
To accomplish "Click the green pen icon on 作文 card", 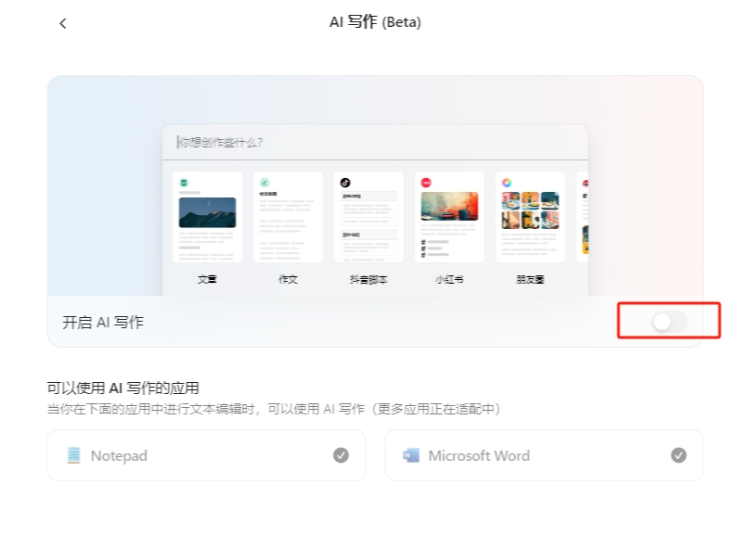I will click(264, 183).
